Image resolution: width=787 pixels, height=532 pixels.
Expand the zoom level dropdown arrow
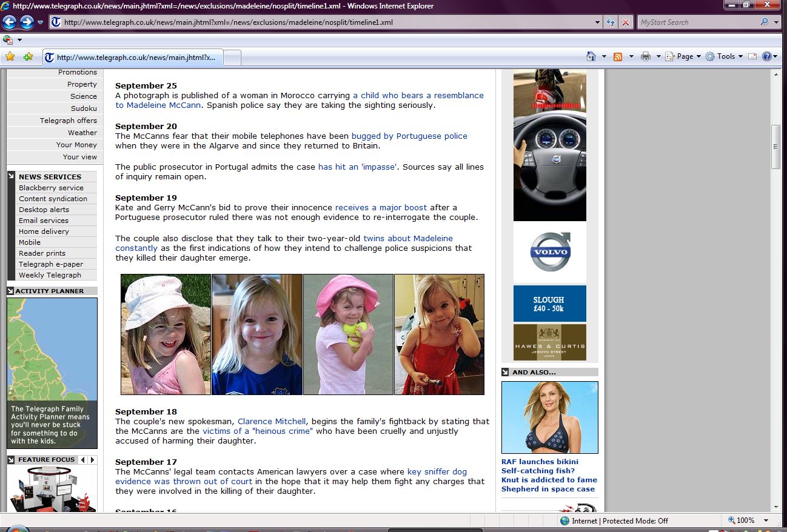766,520
